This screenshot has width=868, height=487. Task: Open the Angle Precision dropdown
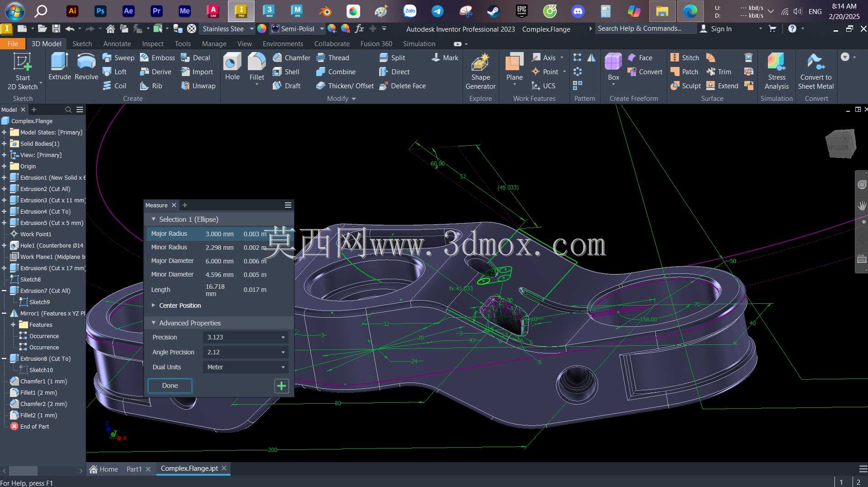[x=245, y=352]
